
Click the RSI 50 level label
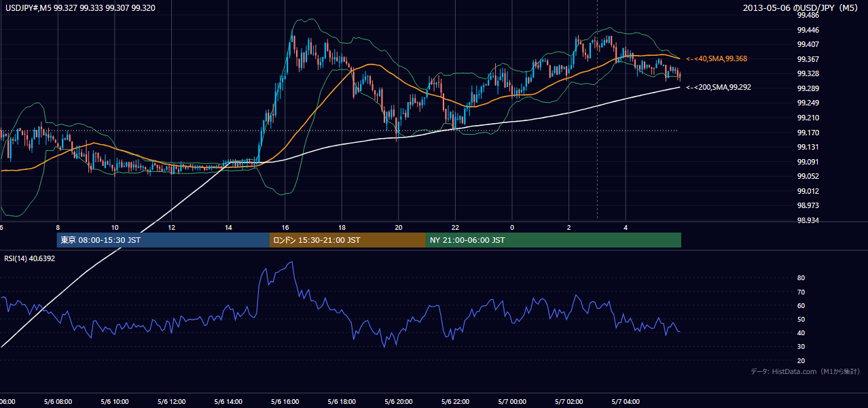(x=801, y=319)
